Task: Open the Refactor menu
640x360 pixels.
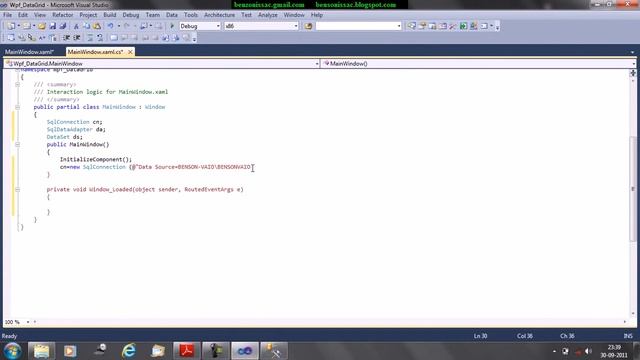Action: [x=62, y=15]
